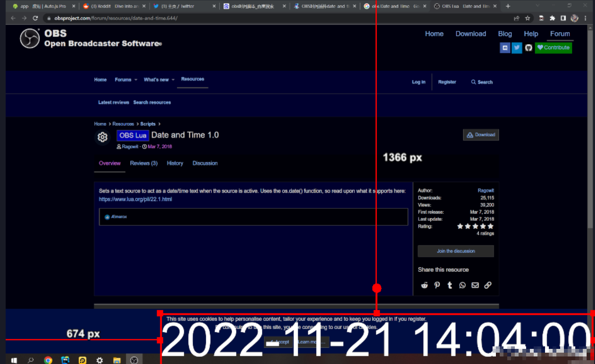This screenshot has width=595, height=364.
Task: Open Chrome's three-dot menu
Action: tap(586, 18)
